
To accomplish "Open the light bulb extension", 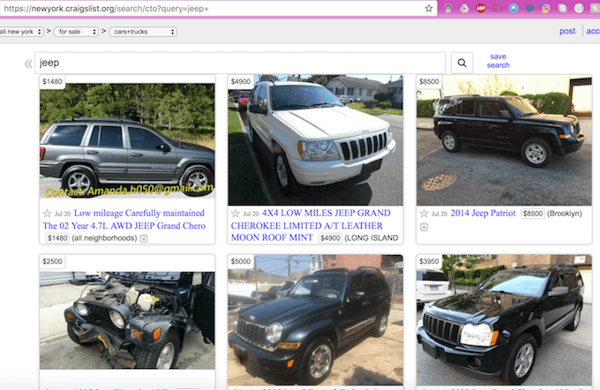I will [514, 8].
